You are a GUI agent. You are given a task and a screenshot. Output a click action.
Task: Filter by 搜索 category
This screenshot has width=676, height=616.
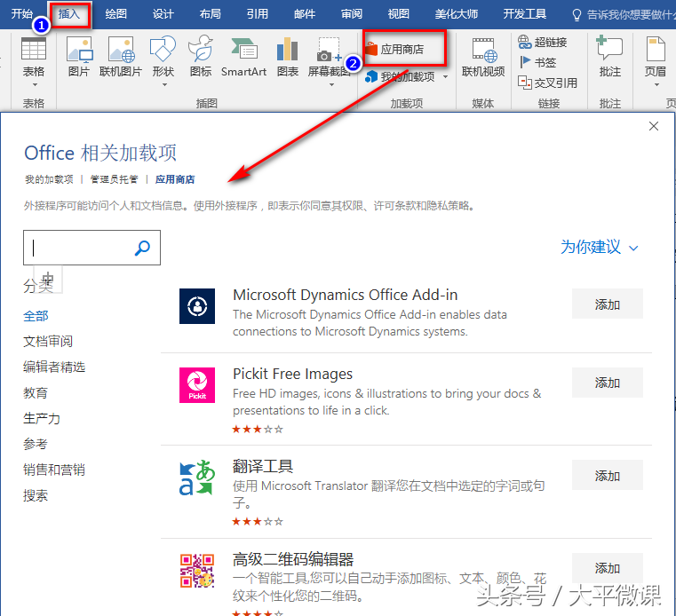click(x=36, y=495)
